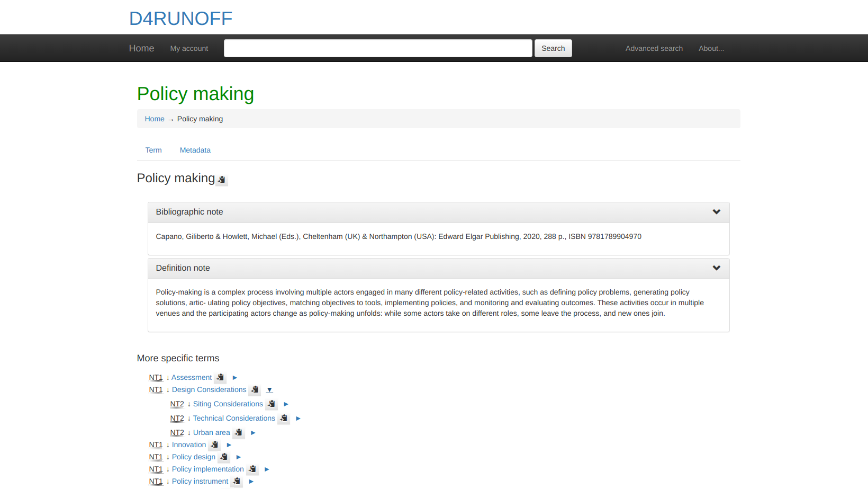868x489 pixels.
Task: Click the clipboard icon next to Policy implementation
Action: pyautogui.click(x=252, y=469)
